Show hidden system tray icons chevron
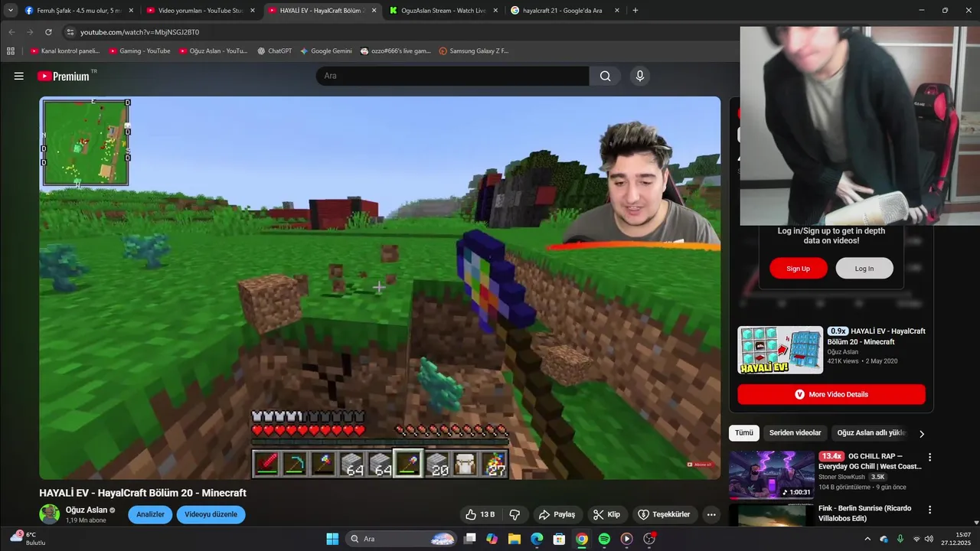 [x=867, y=539]
